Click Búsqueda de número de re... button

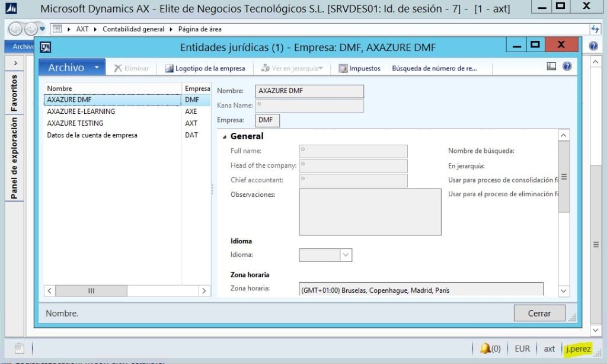tap(435, 68)
